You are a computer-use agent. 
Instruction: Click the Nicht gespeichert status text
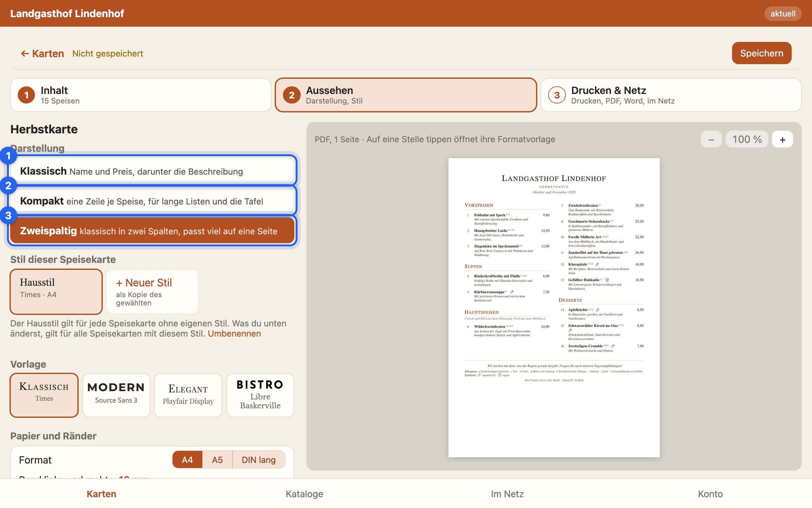(x=108, y=53)
